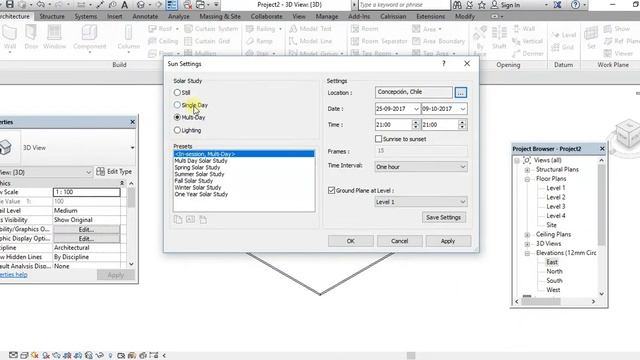Click the Text 'A' icon in quick access toolbar
The width and height of the screenshot is (640, 360).
click(125, 5)
